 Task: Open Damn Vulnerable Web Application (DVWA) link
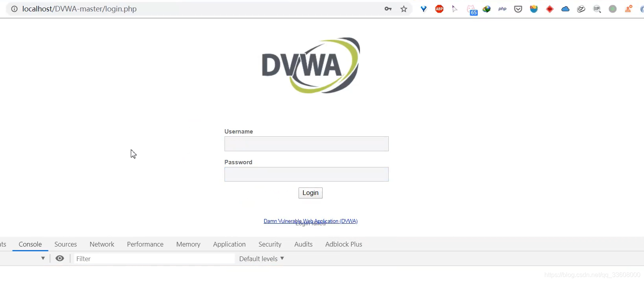pyautogui.click(x=311, y=221)
